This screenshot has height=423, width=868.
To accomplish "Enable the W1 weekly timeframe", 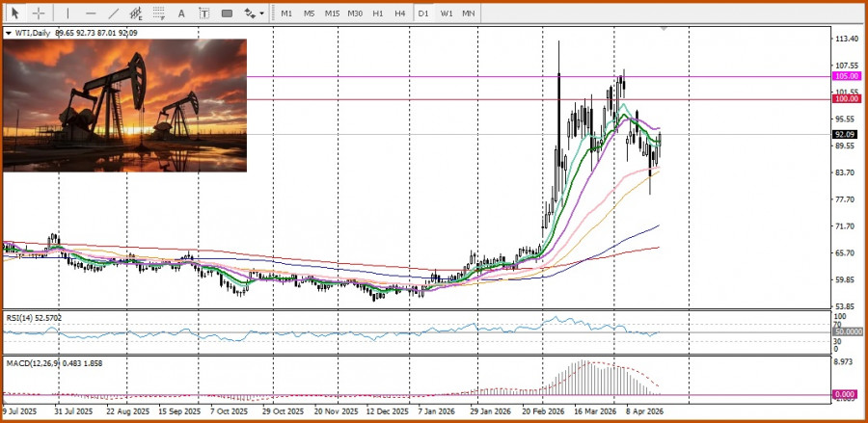I will [447, 13].
